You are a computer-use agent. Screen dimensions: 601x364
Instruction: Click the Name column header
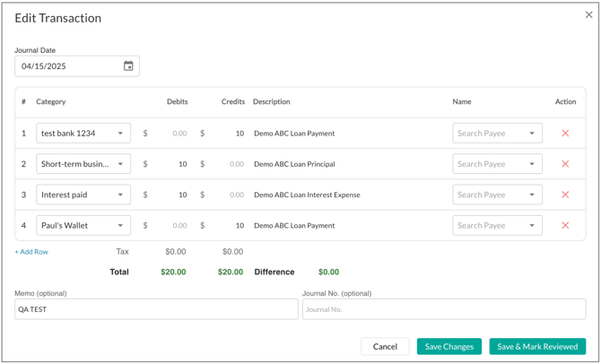coord(462,101)
